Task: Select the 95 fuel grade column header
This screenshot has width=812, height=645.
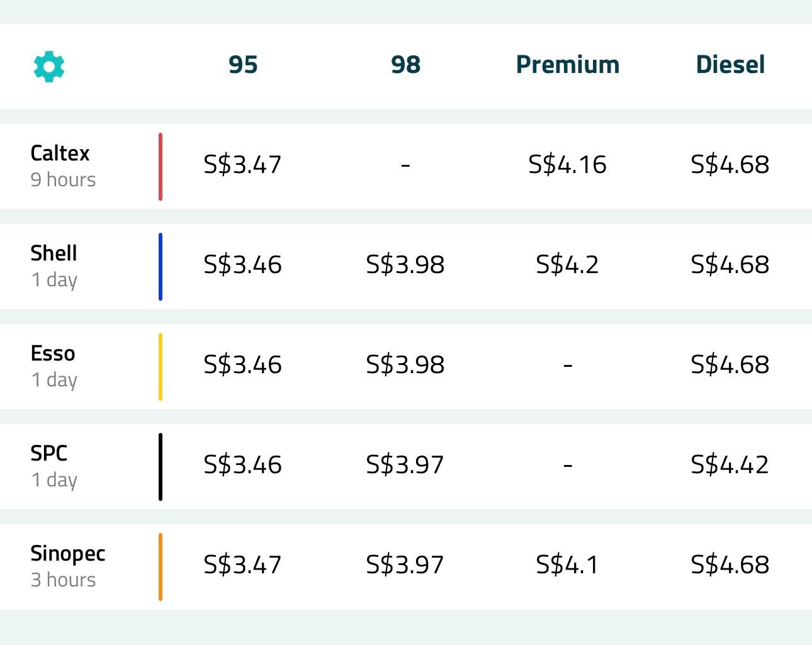Action: click(243, 65)
